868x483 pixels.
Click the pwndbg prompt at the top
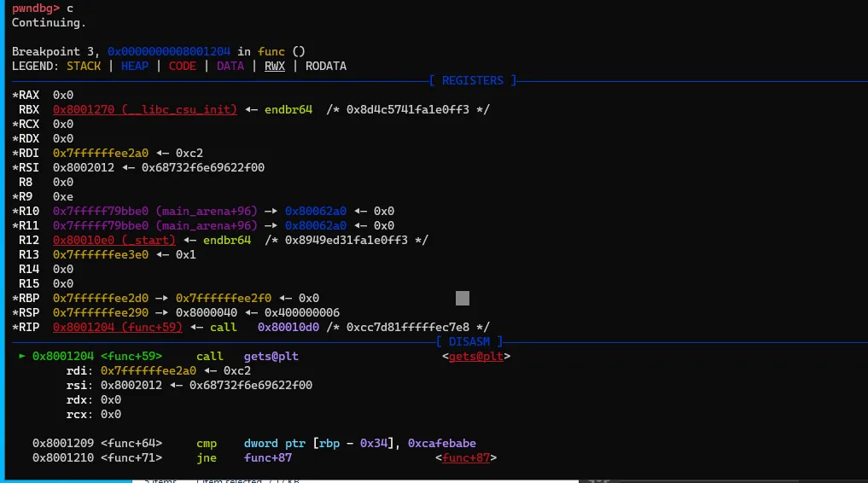(x=36, y=8)
